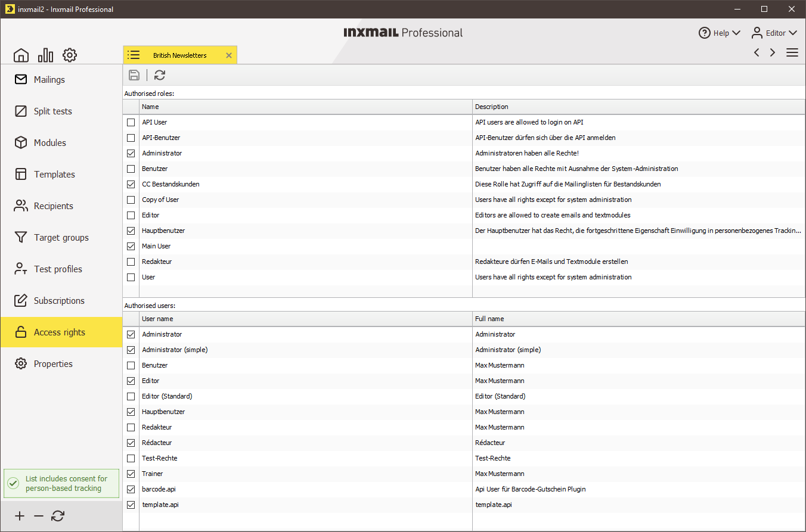This screenshot has width=806, height=532.
Task: Open the reports bar chart icon
Action: point(45,55)
